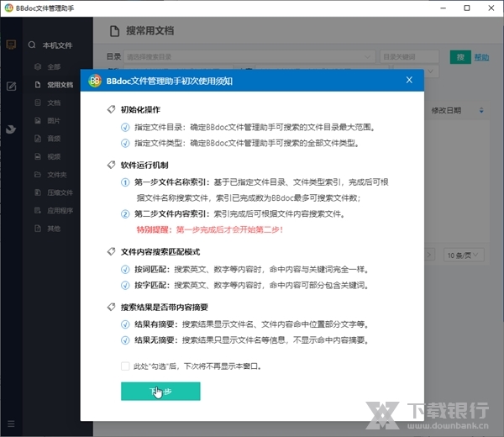This screenshot has width=504, height=437.
Task: Click the tag icon beside 初始化操作
Action: tap(111, 109)
